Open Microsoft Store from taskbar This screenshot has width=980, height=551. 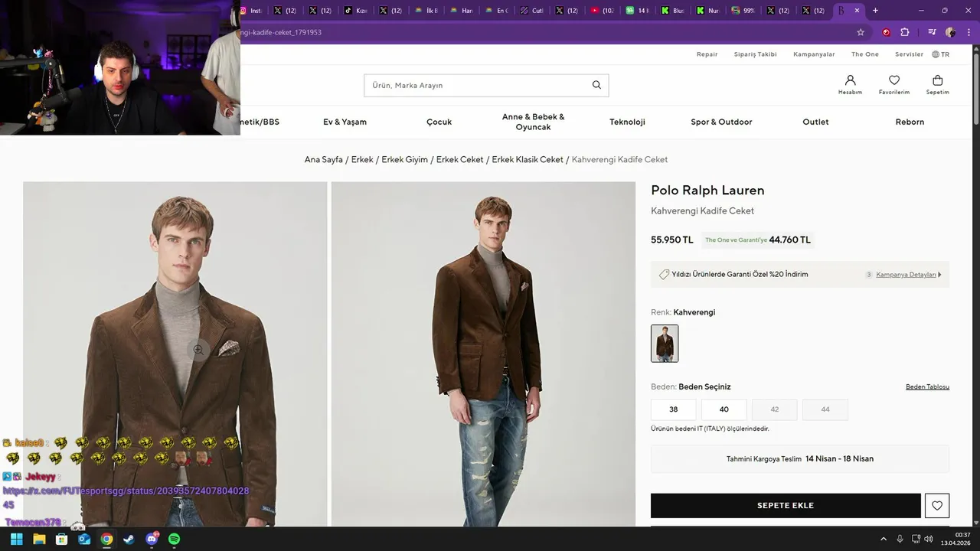coord(61,540)
